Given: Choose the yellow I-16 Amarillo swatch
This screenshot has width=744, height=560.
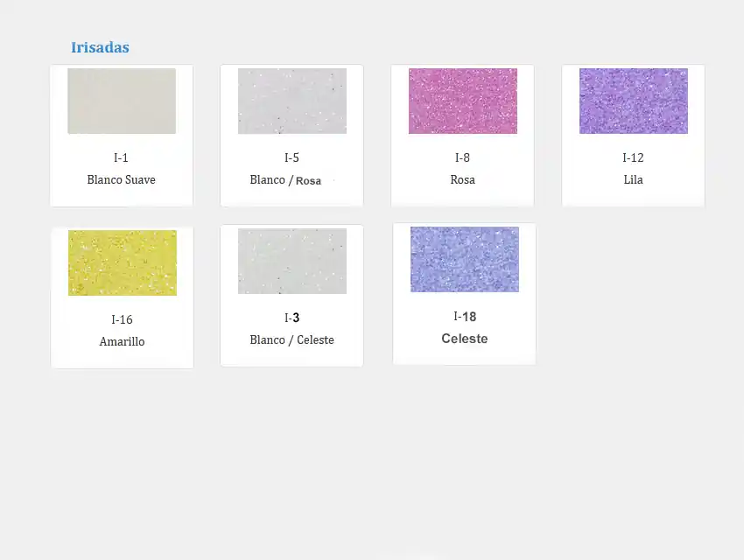Looking at the screenshot, I should [123, 262].
